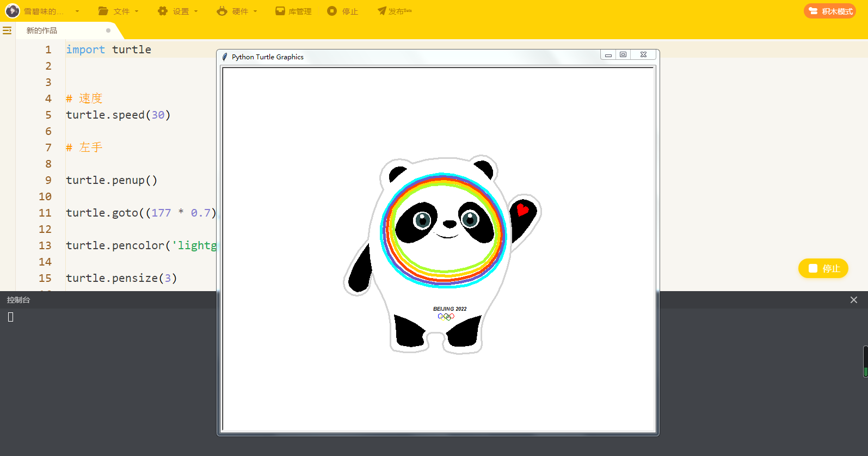Switch to 积木模式 block mode
This screenshot has width=868, height=456.
click(830, 11)
